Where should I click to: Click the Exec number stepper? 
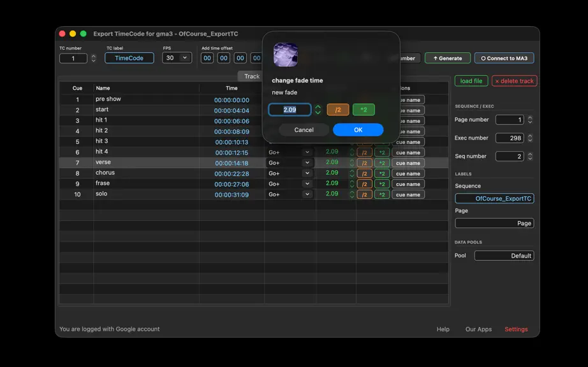530,138
